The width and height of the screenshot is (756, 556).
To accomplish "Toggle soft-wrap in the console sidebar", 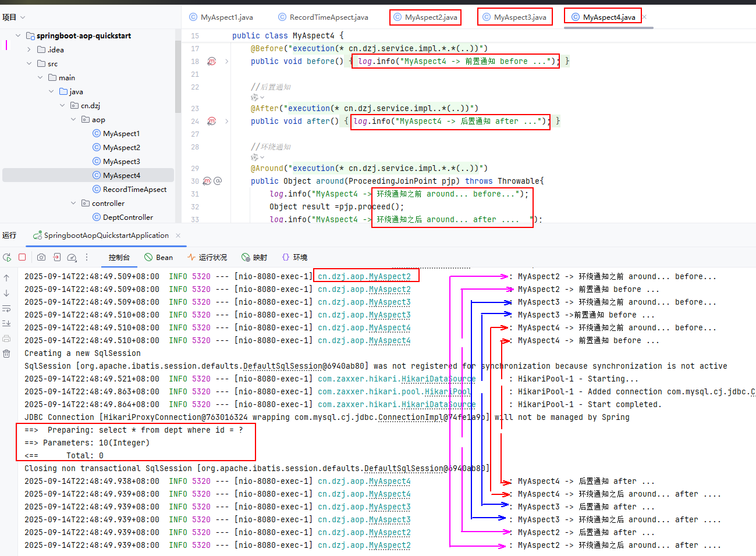I will coord(6,308).
